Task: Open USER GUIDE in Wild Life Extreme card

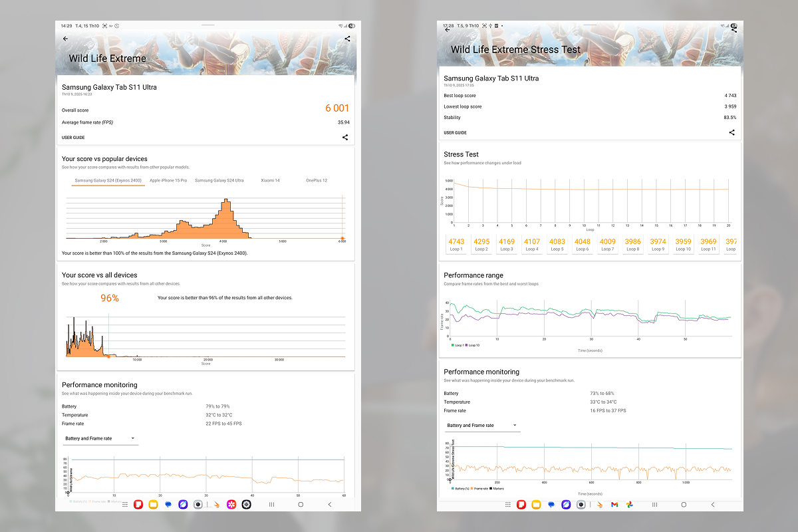Action: [73, 138]
